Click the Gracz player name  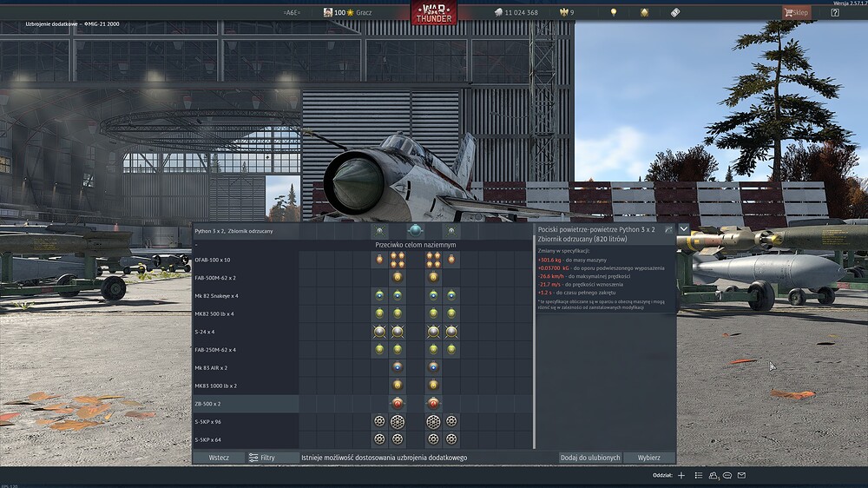364,12
